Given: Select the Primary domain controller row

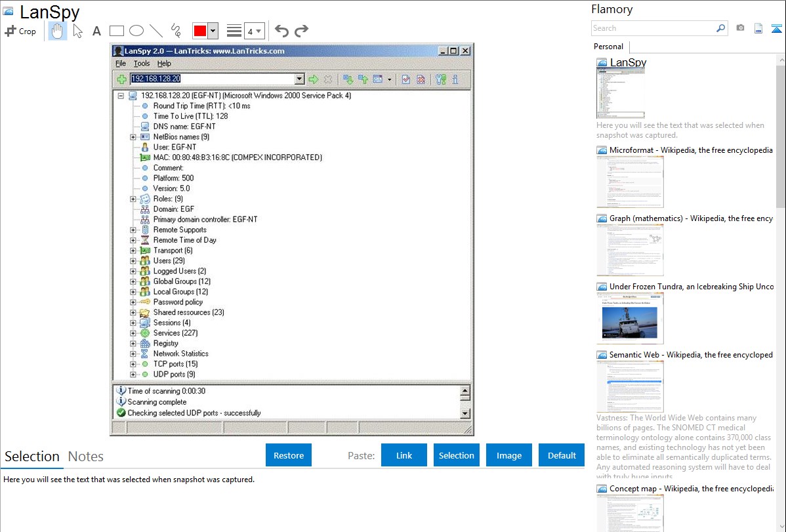Looking at the screenshot, I should [205, 220].
